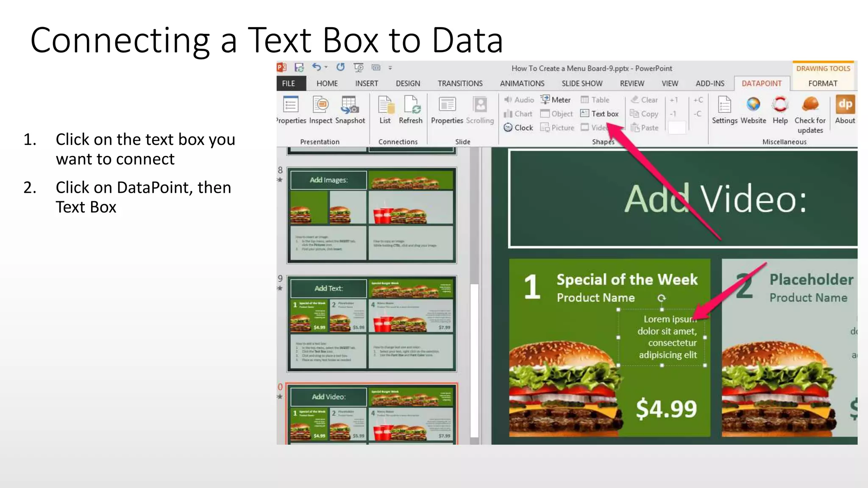
Task: Click the Repeat/Redo icon in the quick access toolbar
Action: 340,67
